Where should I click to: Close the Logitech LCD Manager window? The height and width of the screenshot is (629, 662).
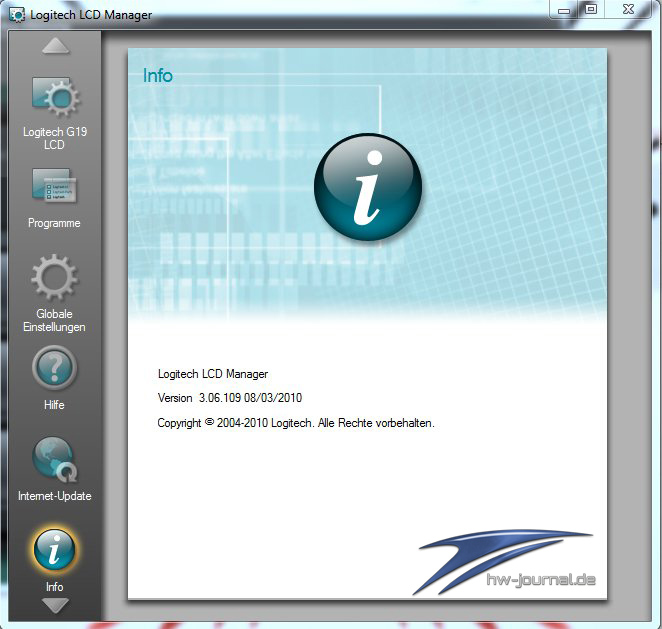tap(628, 9)
